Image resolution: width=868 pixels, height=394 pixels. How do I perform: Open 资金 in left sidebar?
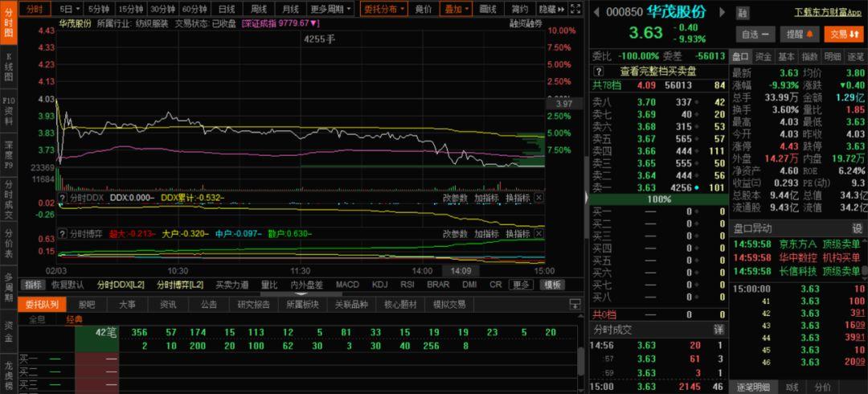(x=8, y=330)
